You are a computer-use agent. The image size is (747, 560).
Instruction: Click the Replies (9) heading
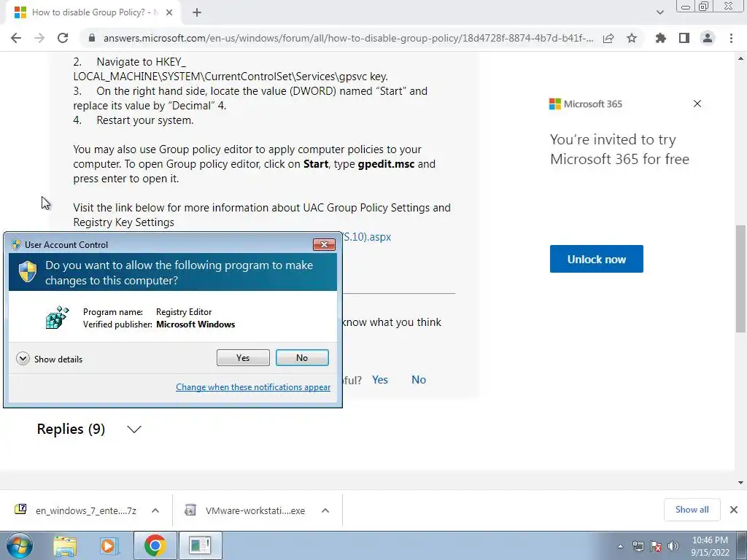point(71,429)
